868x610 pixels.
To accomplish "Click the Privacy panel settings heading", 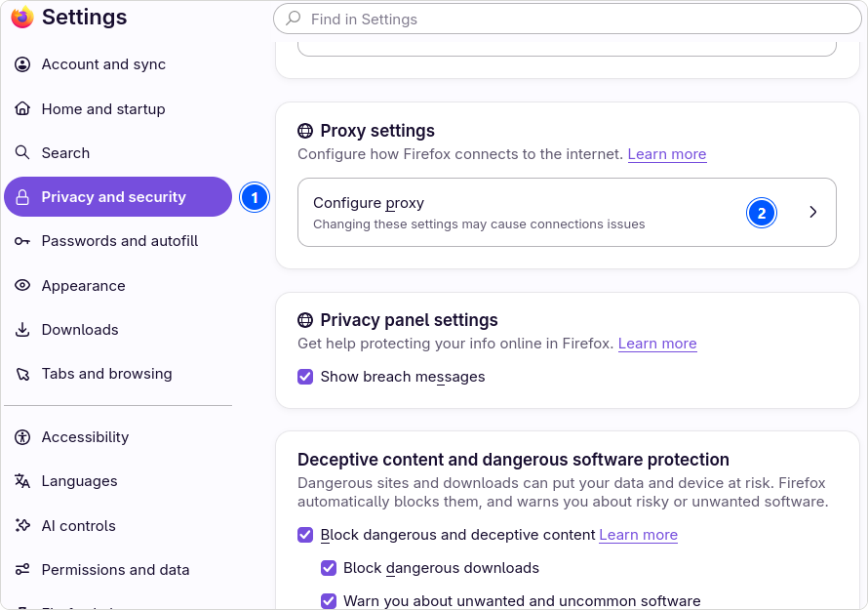I will 409,320.
